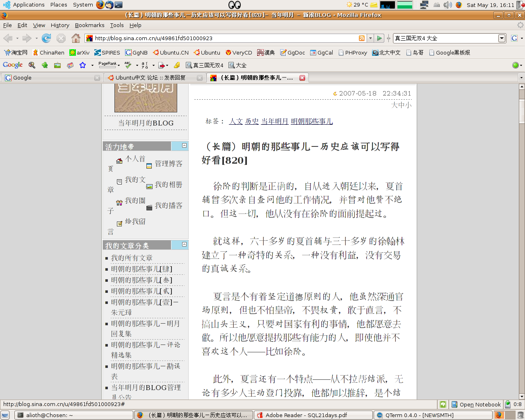Switch to the Google tab
This screenshot has height=420, width=525.
pyautogui.click(x=52, y=78)
